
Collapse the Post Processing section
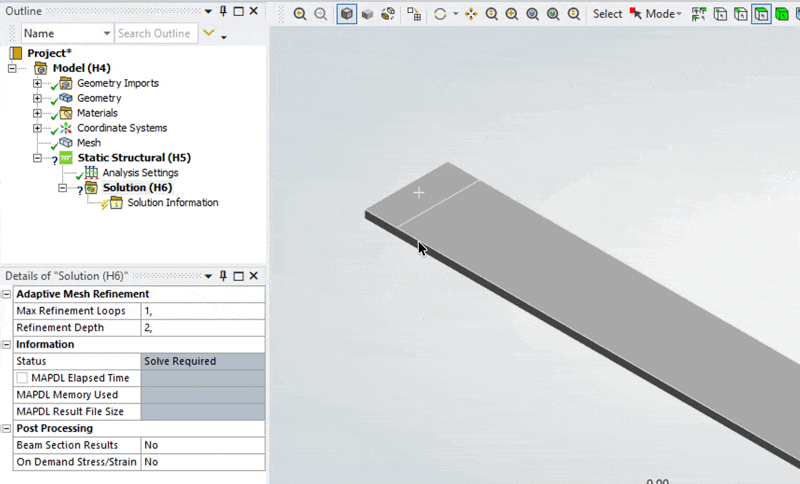point(7,428)
